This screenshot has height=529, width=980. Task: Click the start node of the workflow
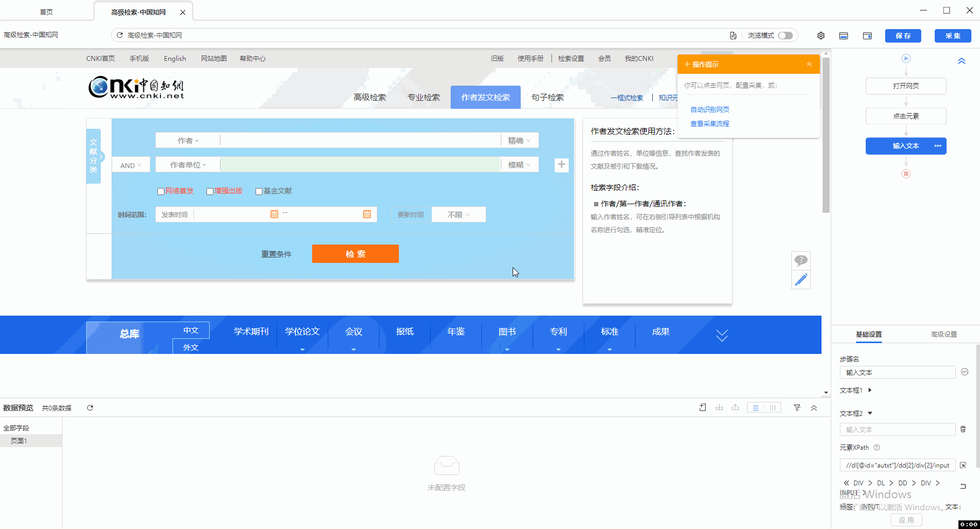[906, 58]
